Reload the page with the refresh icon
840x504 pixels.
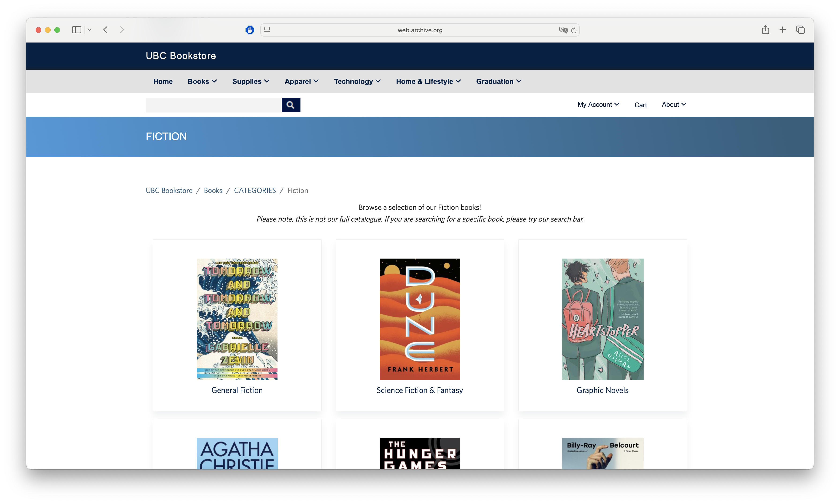pos(574,30)
